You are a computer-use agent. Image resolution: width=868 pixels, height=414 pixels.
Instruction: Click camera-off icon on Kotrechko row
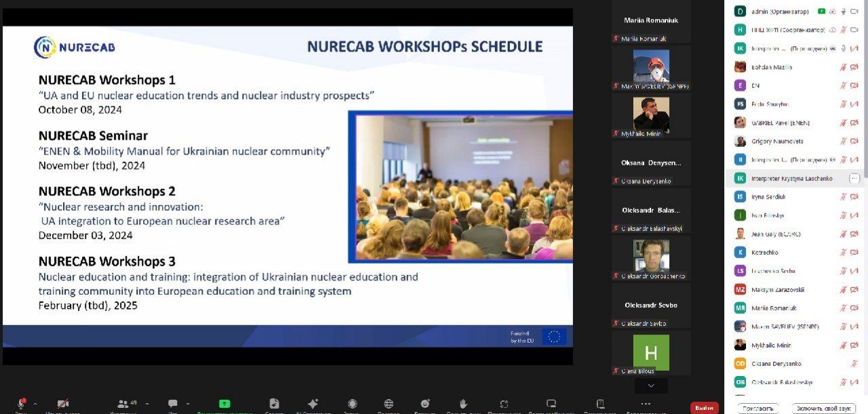point(854,252)
